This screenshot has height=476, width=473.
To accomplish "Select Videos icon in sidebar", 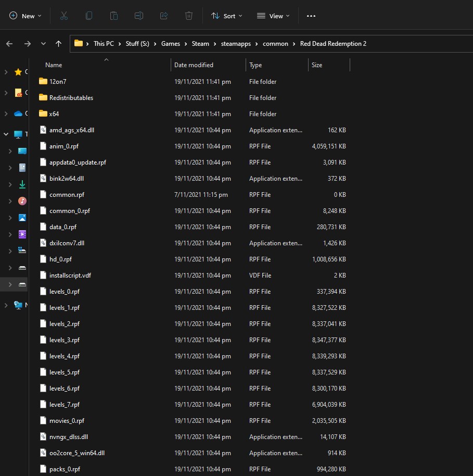I will click(22, 234).
